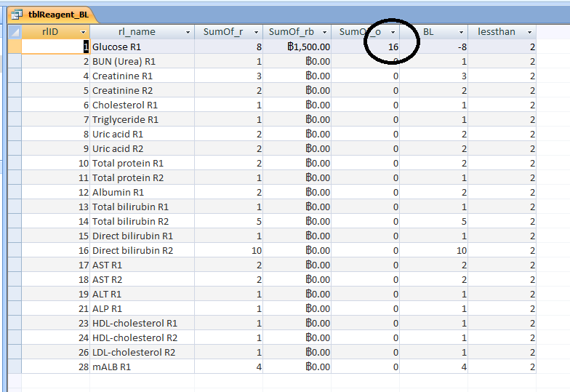The height and width of the screenshot is (392, 570).
Task: Click the BL column header
Action: [x=433, y=32]
